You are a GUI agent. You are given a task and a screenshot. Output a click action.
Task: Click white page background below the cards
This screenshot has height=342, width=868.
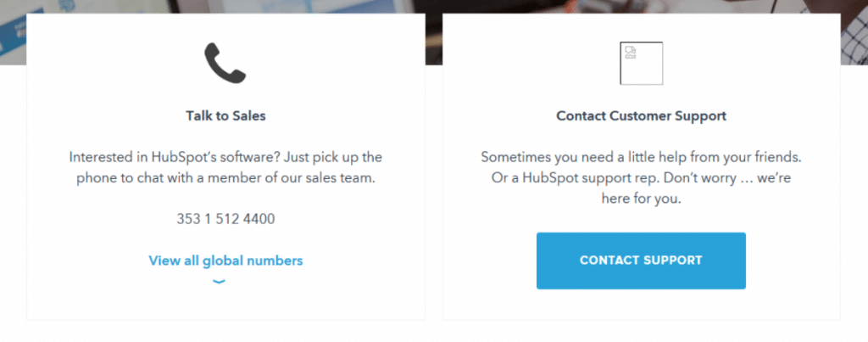[434, 332]
